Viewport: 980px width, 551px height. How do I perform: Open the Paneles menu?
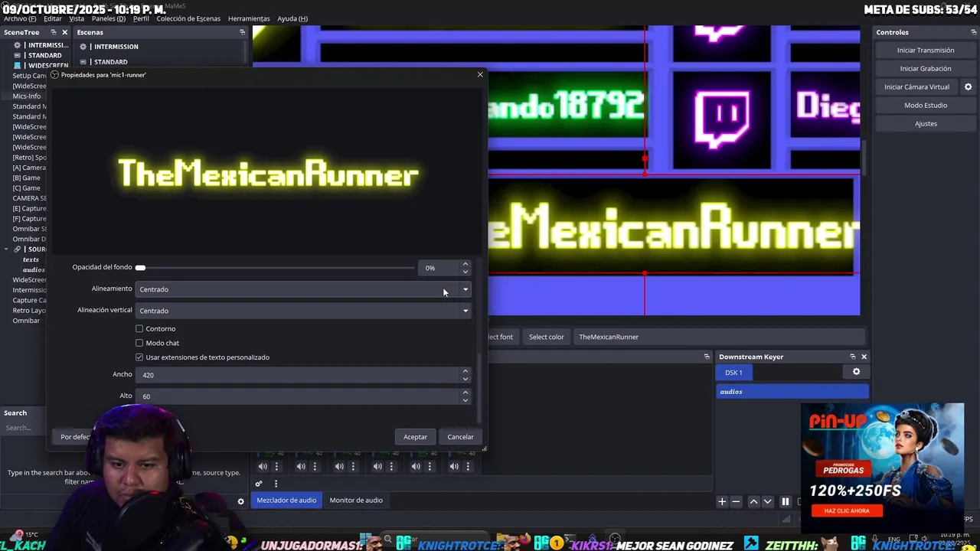[x=108, y=18]
